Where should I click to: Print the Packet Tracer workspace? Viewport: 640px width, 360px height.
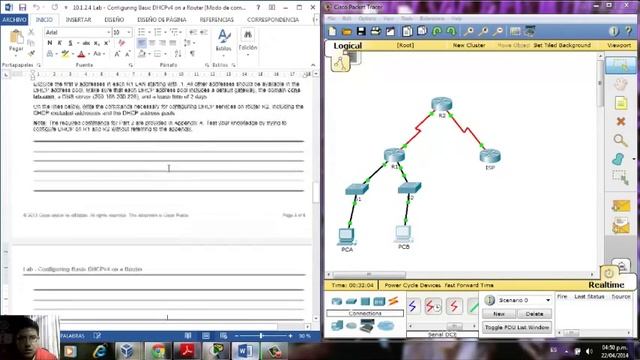pyautogui.click(x=376, y=31)
